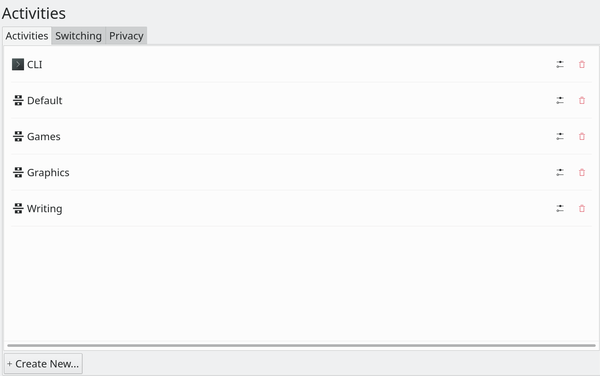The width and height of the screenshot is (600, 376).
Task: Click the horizontal scrollbar below the list
Action: (x=302, y=345)
